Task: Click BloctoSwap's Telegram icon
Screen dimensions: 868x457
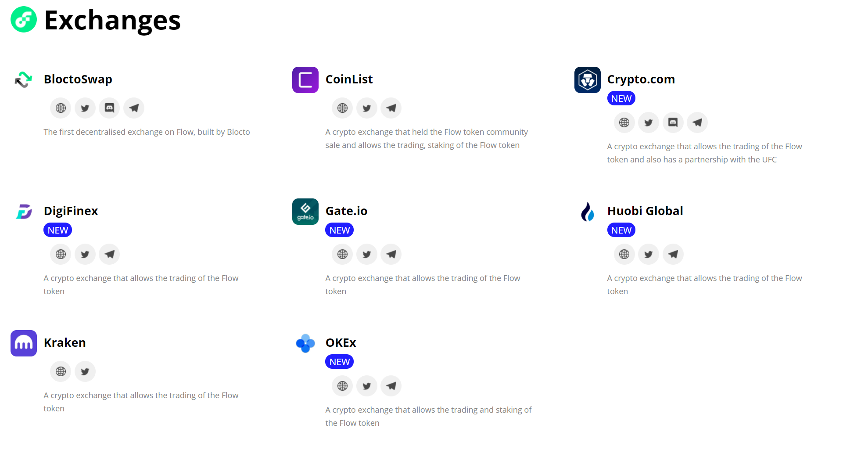Action: 134,108
